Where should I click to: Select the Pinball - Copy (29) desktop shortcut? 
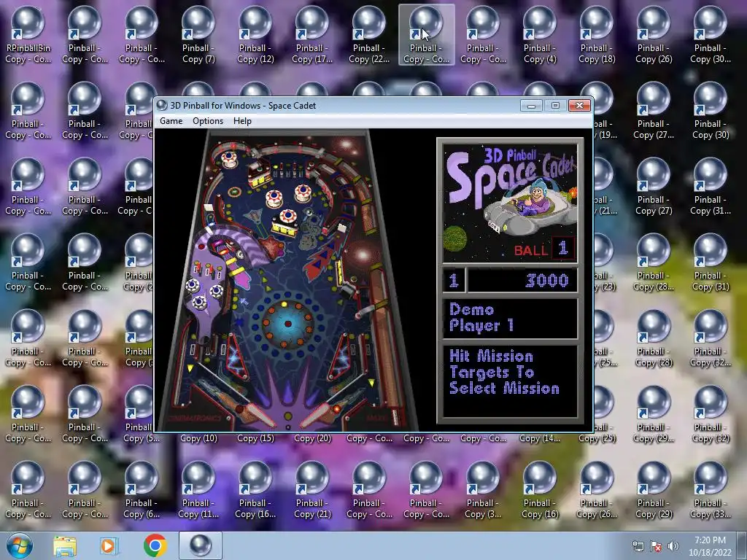(x=654, y=491)
